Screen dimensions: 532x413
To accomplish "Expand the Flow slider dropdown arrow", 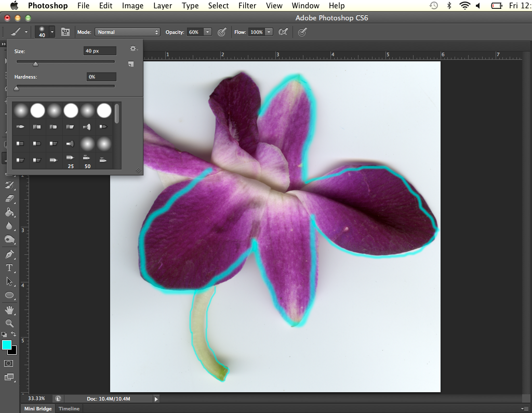I will point(269,32).
